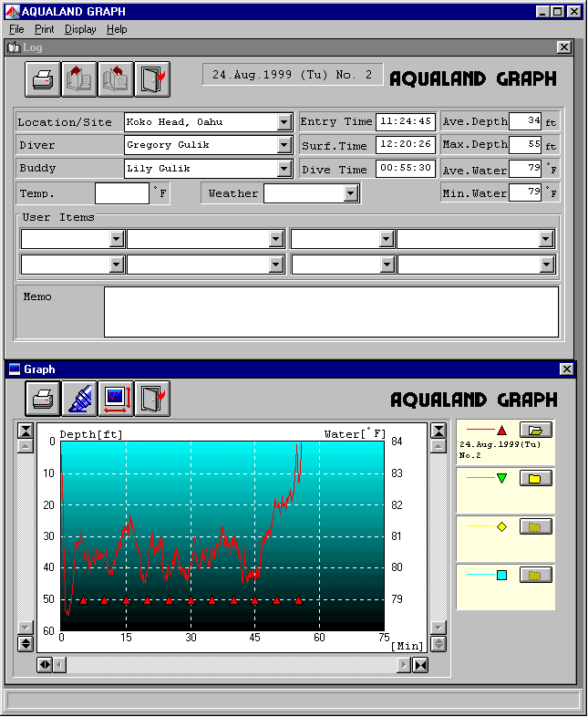Click the printer icon in Log window
588x717 pixels.
click(43, 79)
